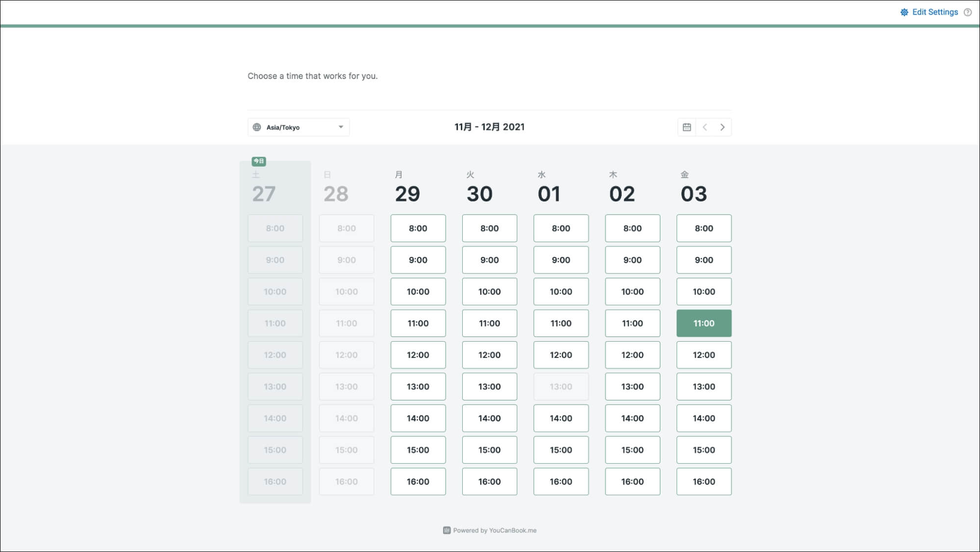Expand timezone list with dropdown arrow

(341, 127)
